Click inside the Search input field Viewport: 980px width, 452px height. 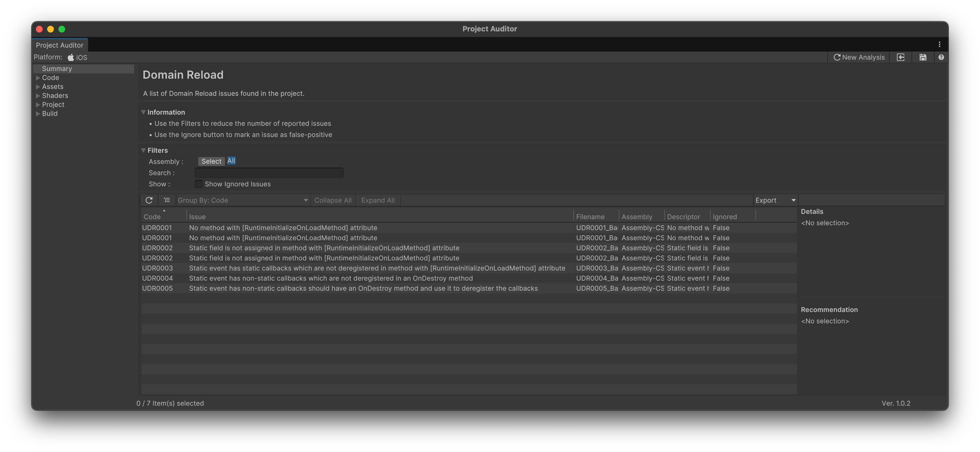pos(269,173)
